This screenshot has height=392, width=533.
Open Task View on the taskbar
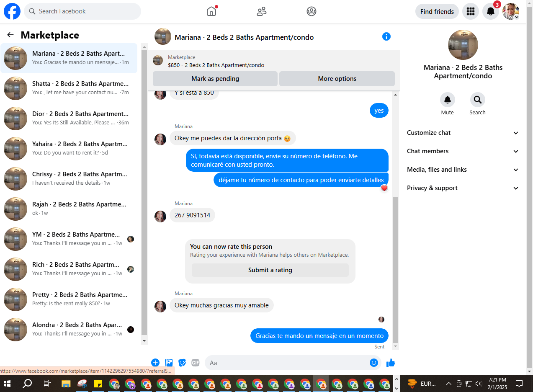click(47, 383)
